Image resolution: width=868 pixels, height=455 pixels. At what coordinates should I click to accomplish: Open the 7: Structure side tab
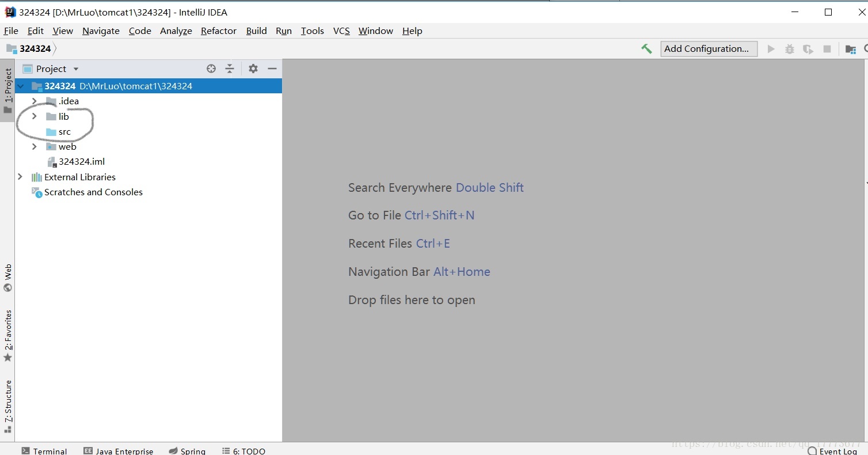pyautogui.click(x=7, y=407)
